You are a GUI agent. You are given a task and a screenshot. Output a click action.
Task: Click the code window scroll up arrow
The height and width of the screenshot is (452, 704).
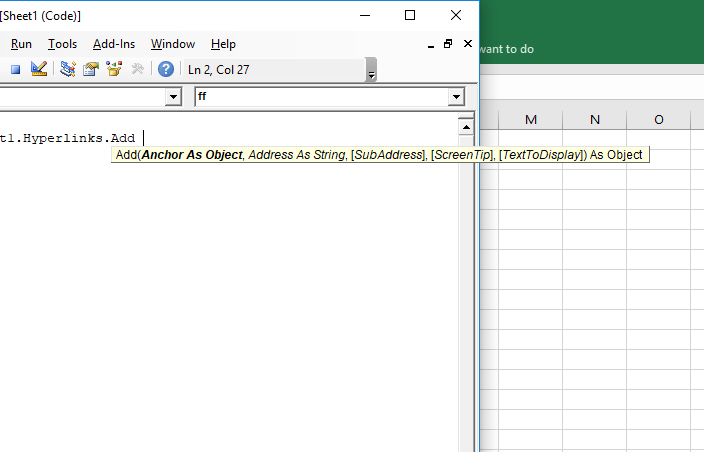coord(465,127)
